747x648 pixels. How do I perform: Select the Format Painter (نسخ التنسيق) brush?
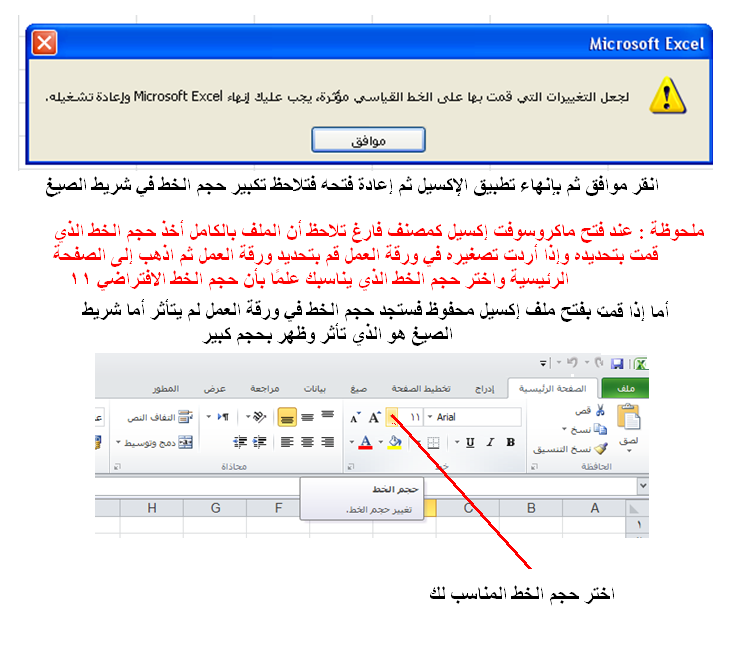[601, 448]
